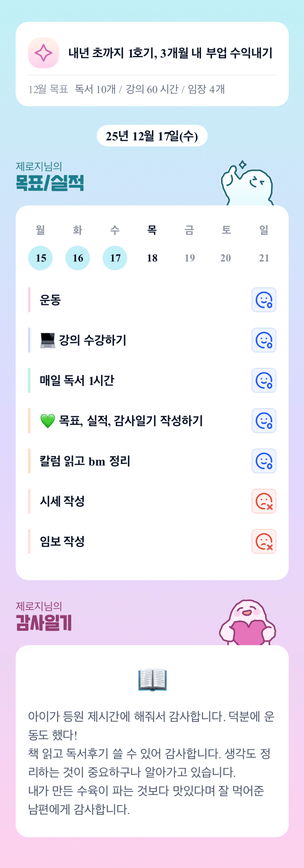Click the pink sparkle goal icon
Screen dimensions: 304x868
coord(43,53)
